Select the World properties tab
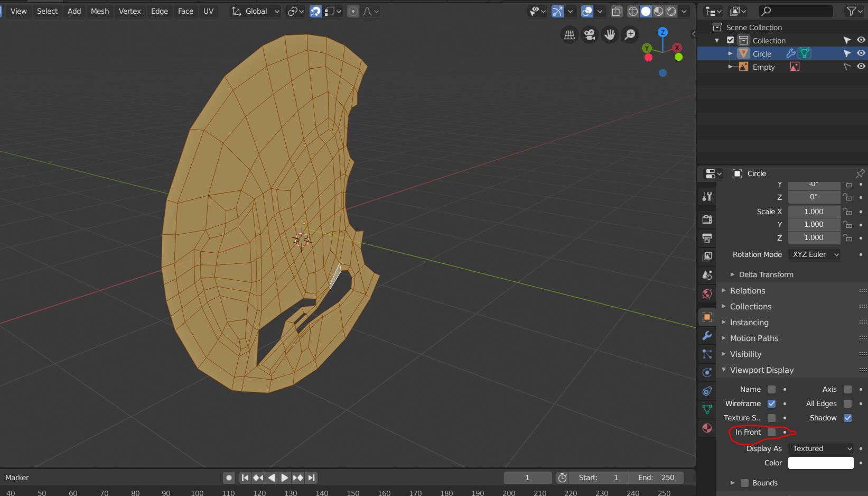This screenshot has width=868, height=496. click(707, 294)
